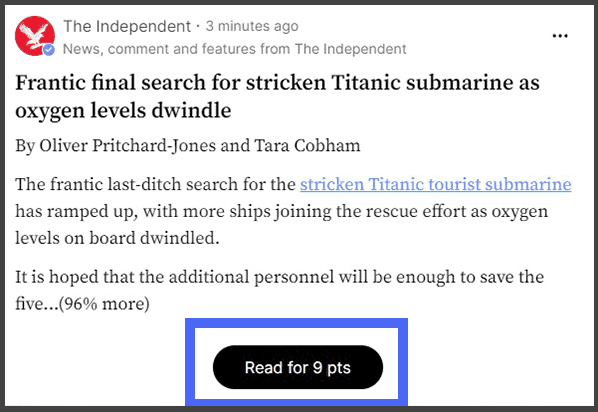Open the stricken Titanic tourist submarine link
This screenshot has width=598, height=412.
point(436,184)
